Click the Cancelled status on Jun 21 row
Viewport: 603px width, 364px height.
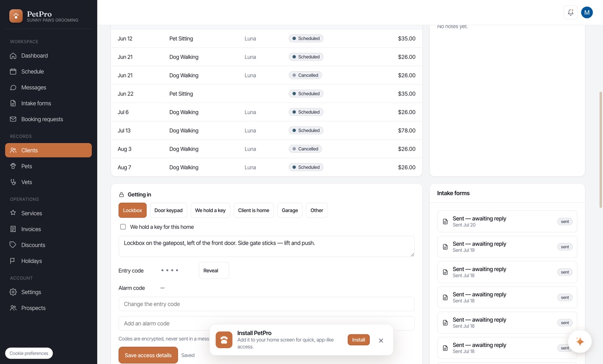coord(305,75)
